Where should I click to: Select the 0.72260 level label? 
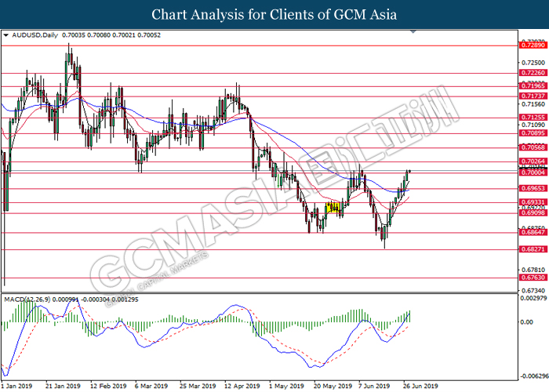(x=533, y=73)
